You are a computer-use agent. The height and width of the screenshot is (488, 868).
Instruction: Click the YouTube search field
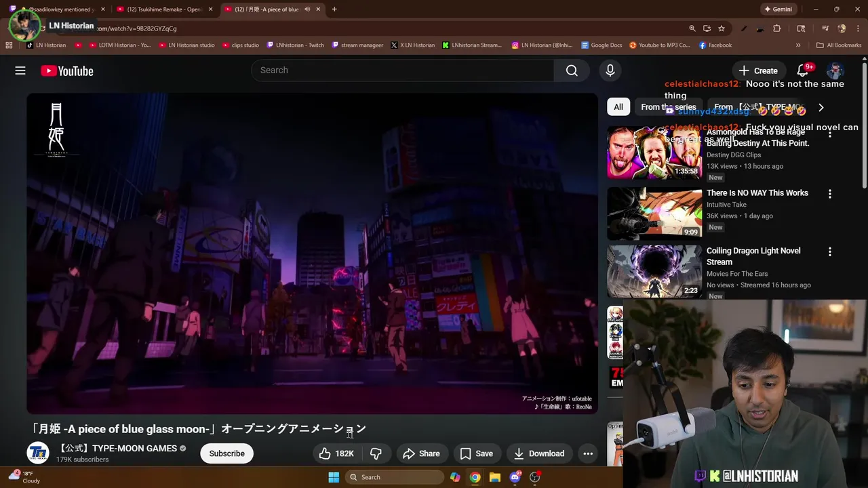[403, 70]
